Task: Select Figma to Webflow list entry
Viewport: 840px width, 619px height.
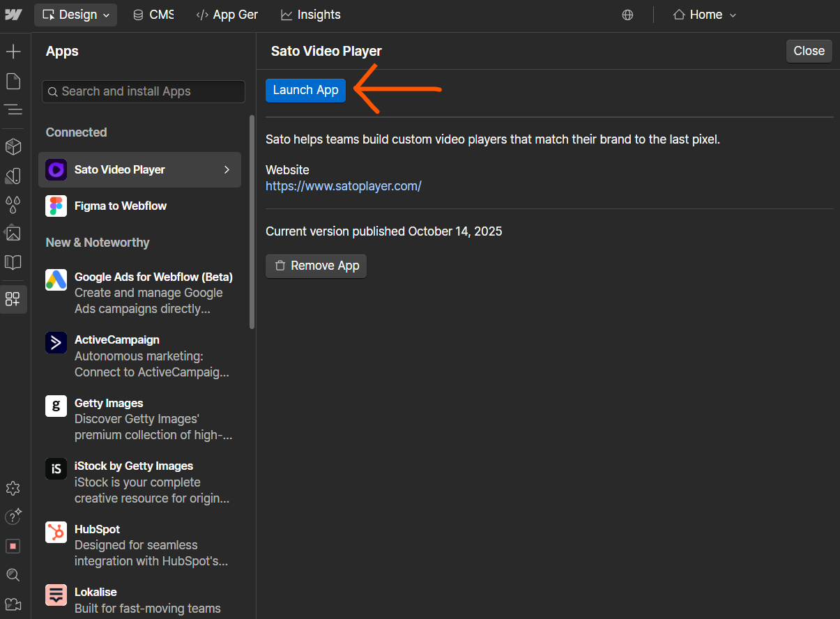Action: 139,206
